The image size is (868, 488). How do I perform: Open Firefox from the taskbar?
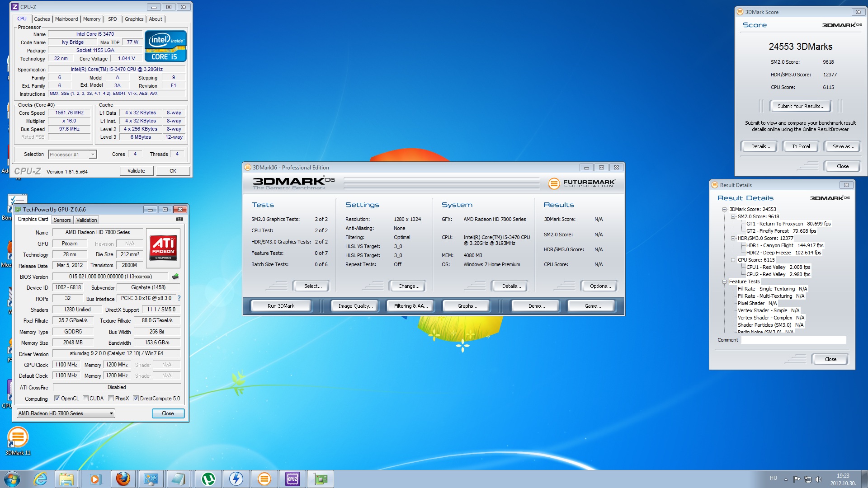pyautogui.click(x=123, y=479)
